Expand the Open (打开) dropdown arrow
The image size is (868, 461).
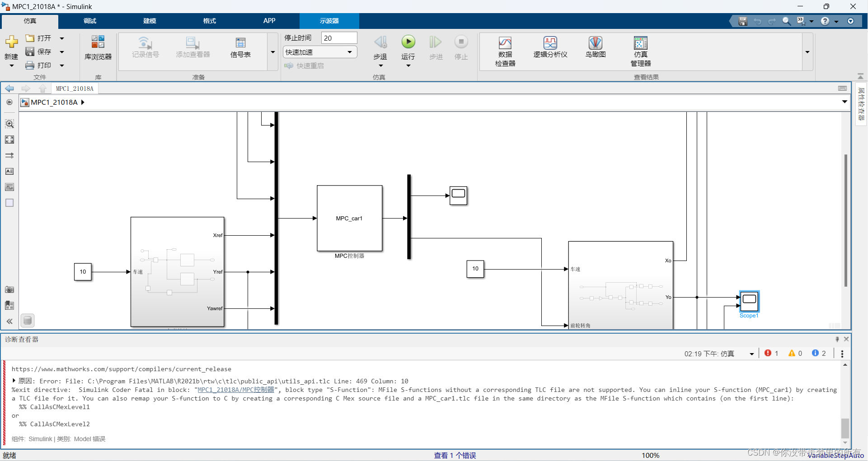point(62,38)
